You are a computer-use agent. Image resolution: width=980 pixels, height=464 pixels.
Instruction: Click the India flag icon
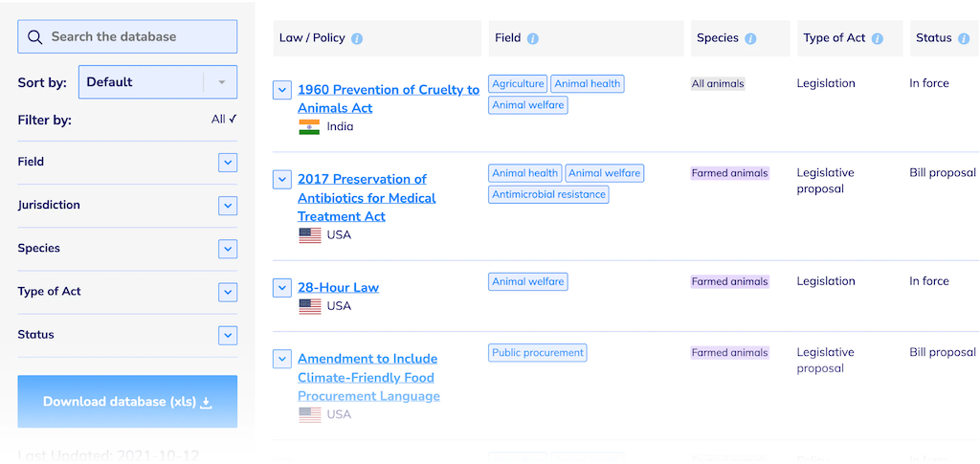(309, 126)
